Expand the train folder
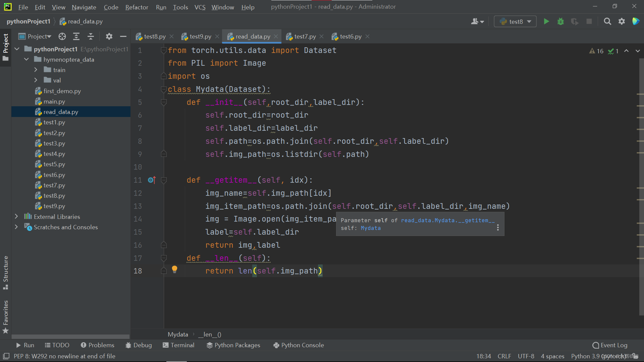The width and height of the screenshot is (644, 362). point(36,70)
